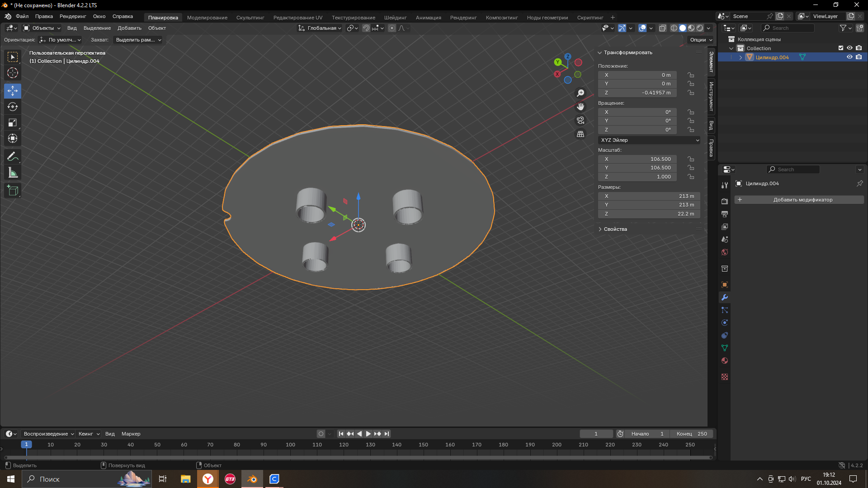Click the Z scale value field
This screenshot has width=868, height=488.
tap(637, 177)
